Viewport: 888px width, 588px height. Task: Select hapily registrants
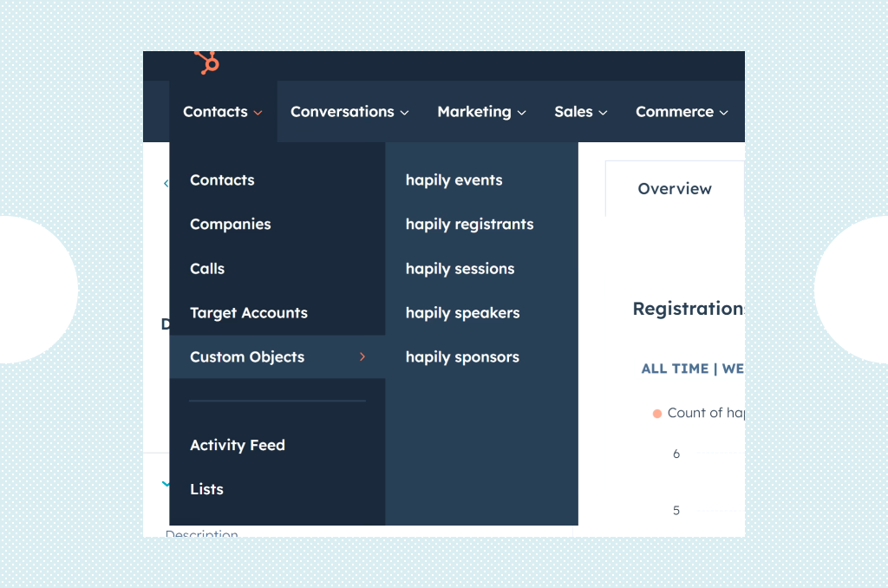[x=469, y=224]
